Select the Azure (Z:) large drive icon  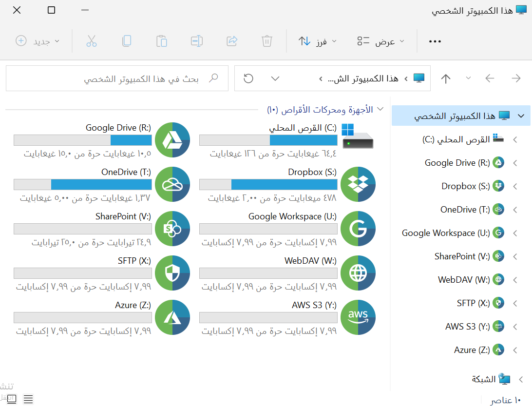tap(172, 317)
